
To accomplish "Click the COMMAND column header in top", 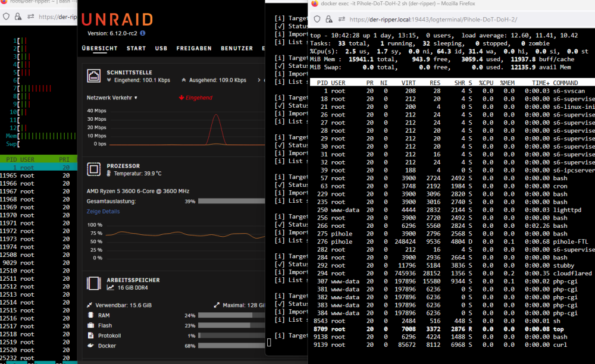I will point(565,83).
